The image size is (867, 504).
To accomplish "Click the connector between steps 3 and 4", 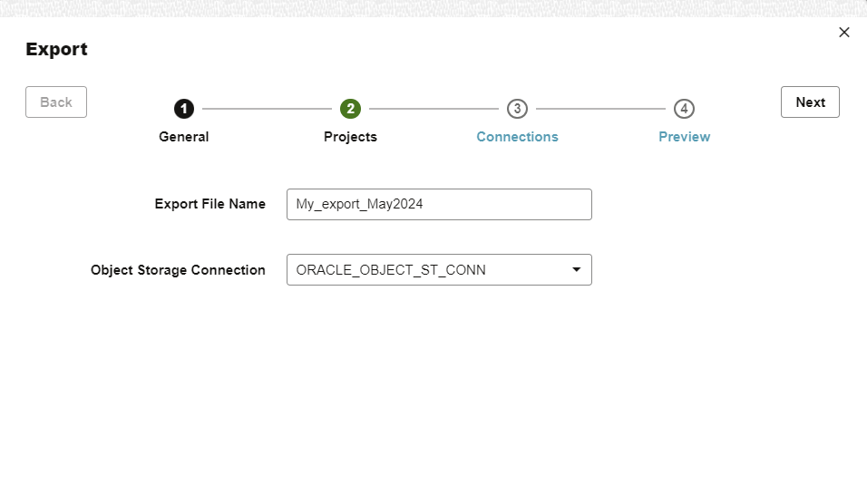I will [x=600, y=109].
